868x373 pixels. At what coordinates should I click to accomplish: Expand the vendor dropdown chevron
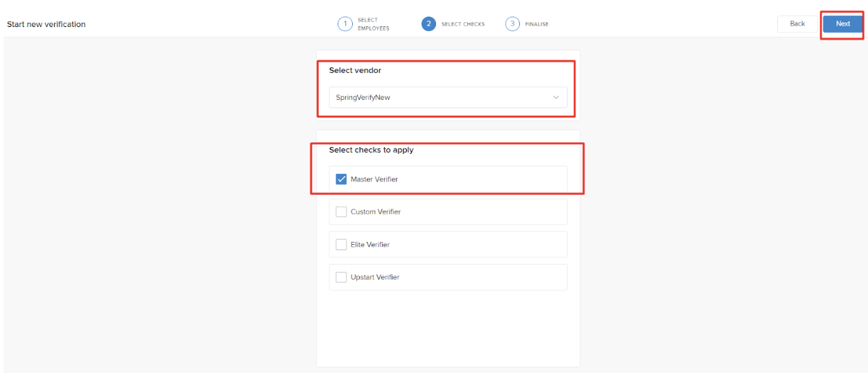coord(555,98)
